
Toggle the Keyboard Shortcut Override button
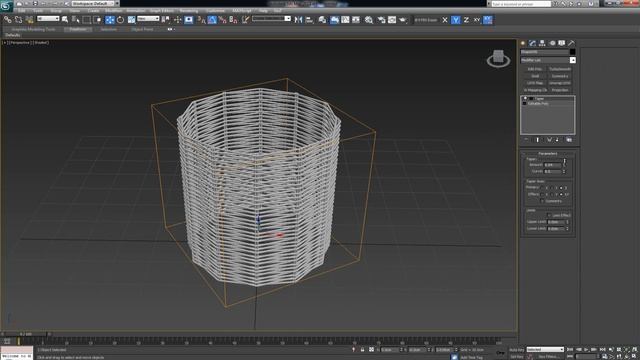pyautogui.click(x=189, y=20)
